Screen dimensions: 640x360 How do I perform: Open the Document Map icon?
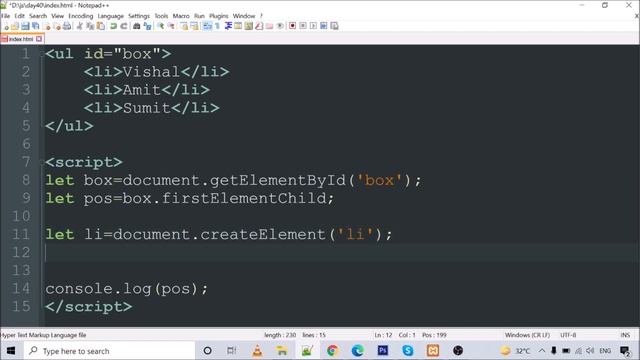[x=248, y=26]
